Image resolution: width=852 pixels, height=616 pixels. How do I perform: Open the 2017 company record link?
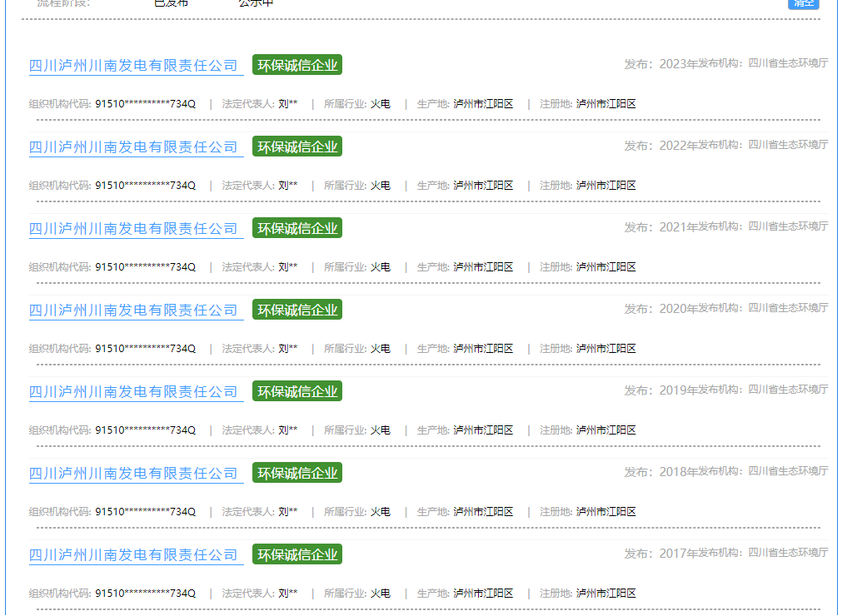[133, 555]
